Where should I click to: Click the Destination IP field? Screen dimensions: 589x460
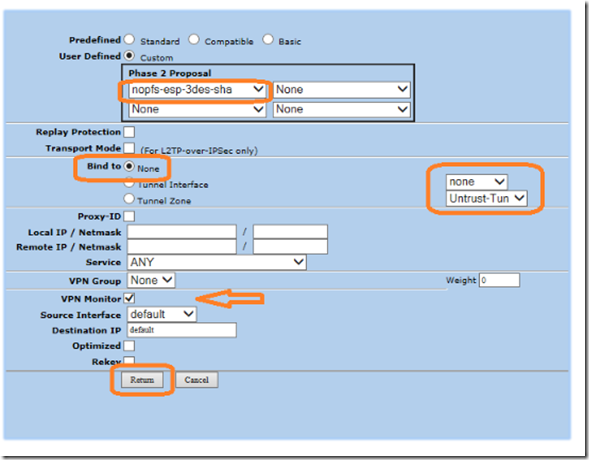pyautogui.click(x=182, y=330)
